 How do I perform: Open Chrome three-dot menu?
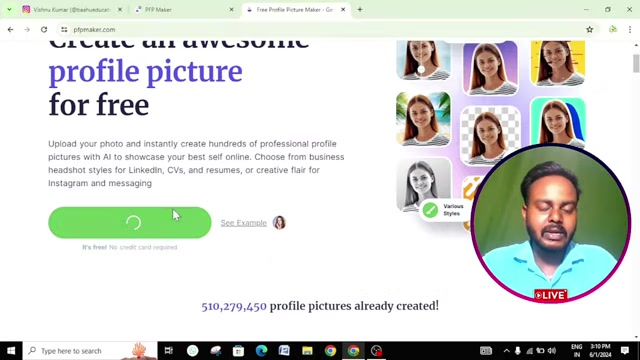(x=630, y=29)
